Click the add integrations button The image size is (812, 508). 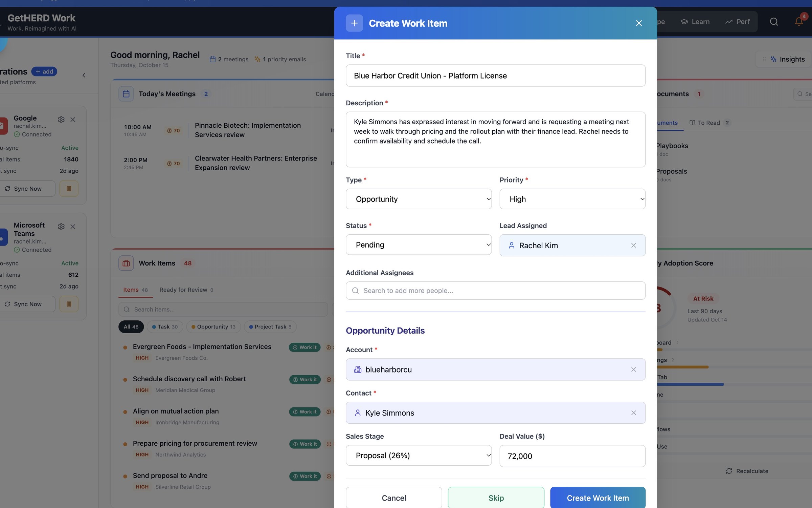coord(44,71)
